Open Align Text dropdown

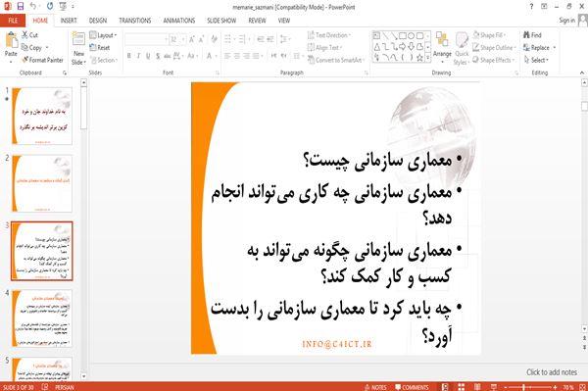click(324, 48)
